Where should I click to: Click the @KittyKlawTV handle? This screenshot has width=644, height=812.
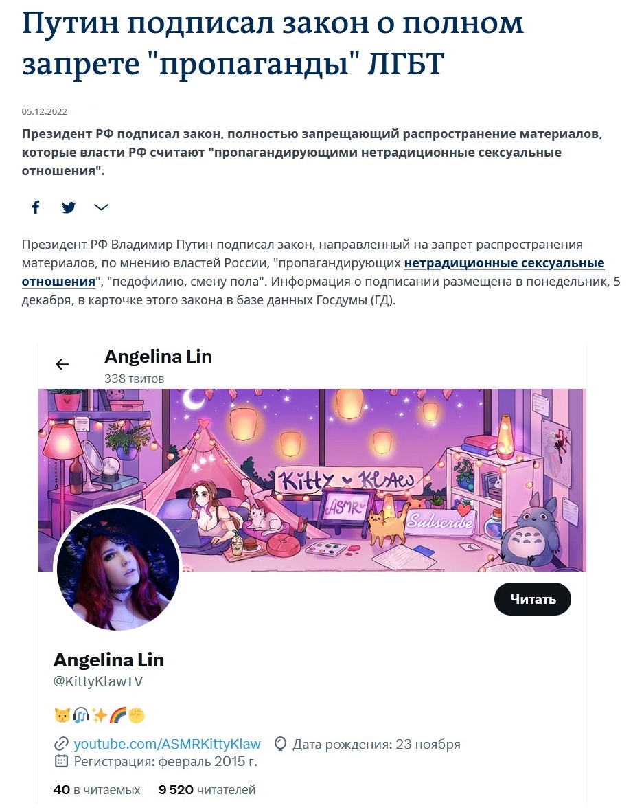click(x=98, y=681)
